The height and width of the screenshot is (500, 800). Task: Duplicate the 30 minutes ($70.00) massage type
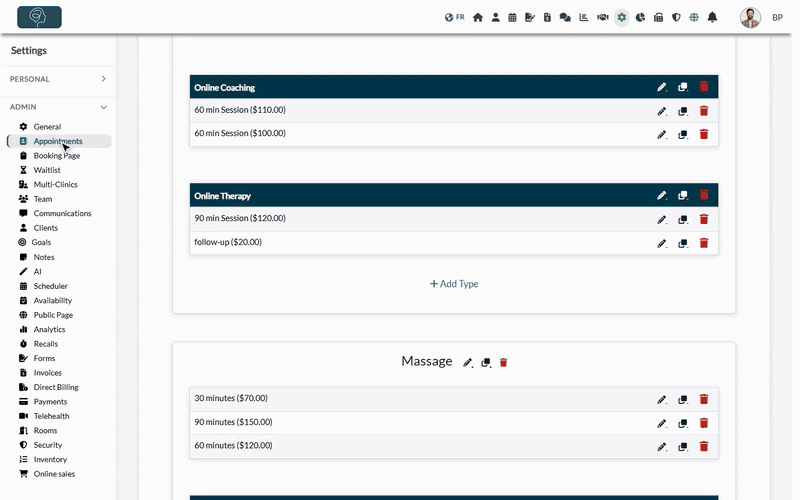click(x=683, y=399)
